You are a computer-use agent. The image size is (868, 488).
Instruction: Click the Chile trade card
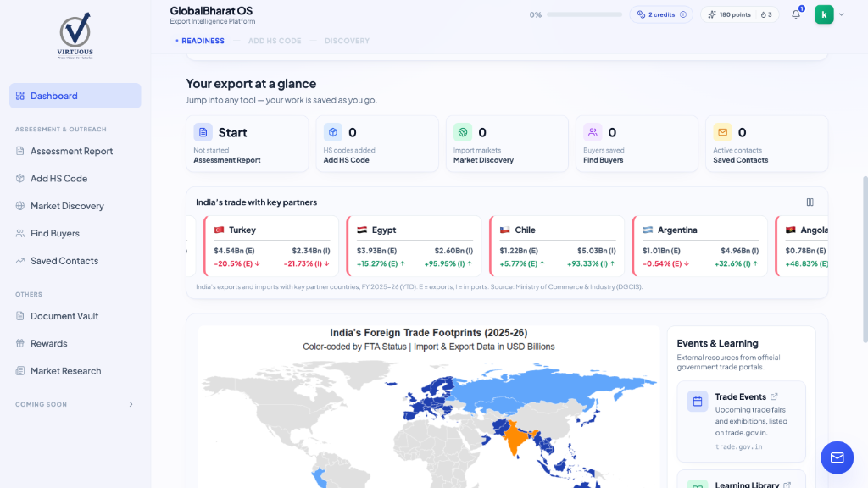pyautogui.click(x=558, y=247)
